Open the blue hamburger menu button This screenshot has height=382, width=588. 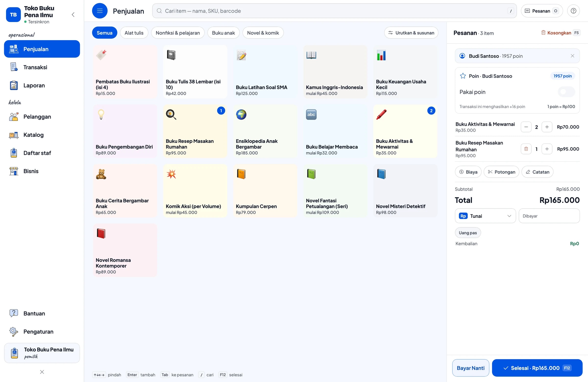pyautogui.click(x=99, y=11)
